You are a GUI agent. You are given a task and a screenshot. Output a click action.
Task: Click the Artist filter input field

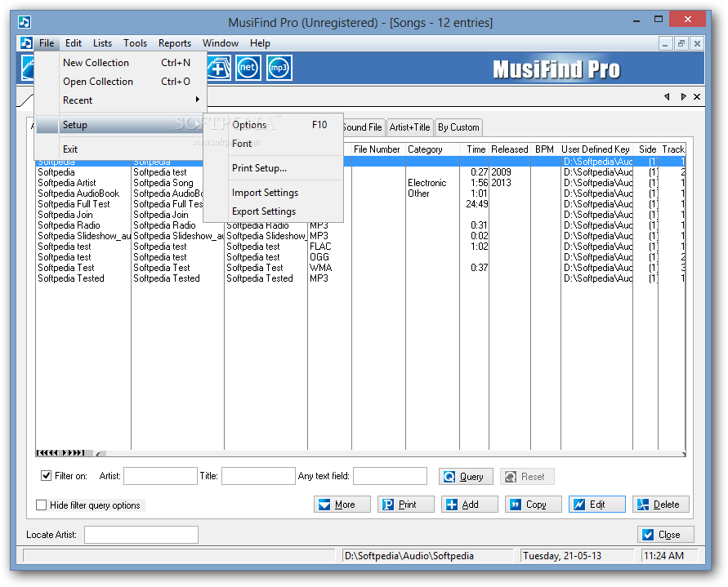point(160,476)
